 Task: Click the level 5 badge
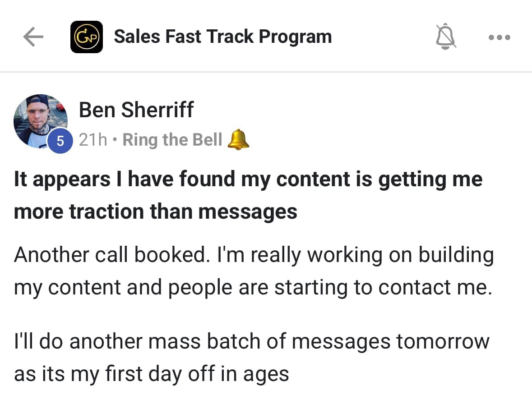click(x=60, y=141)
